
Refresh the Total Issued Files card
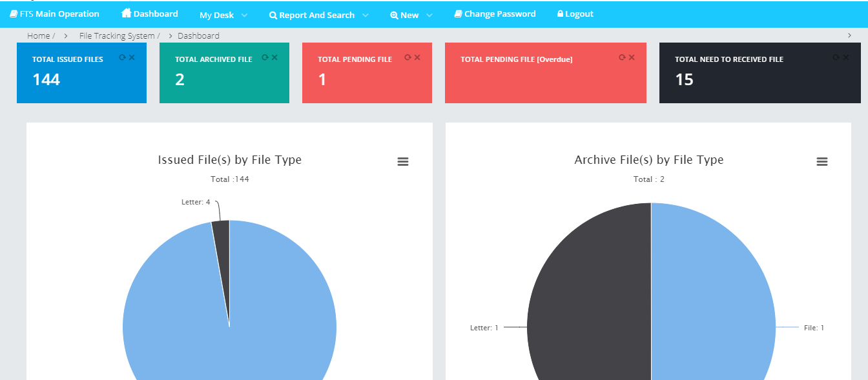click(122, 57)
